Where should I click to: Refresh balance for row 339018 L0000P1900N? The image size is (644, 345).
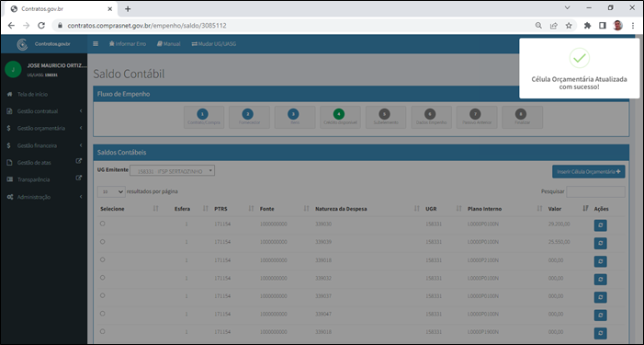[x=601, y=333]
